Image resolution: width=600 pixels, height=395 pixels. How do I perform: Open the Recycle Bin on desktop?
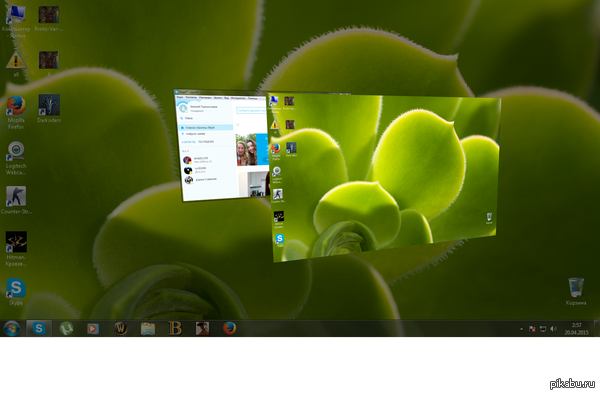[576, 292]
